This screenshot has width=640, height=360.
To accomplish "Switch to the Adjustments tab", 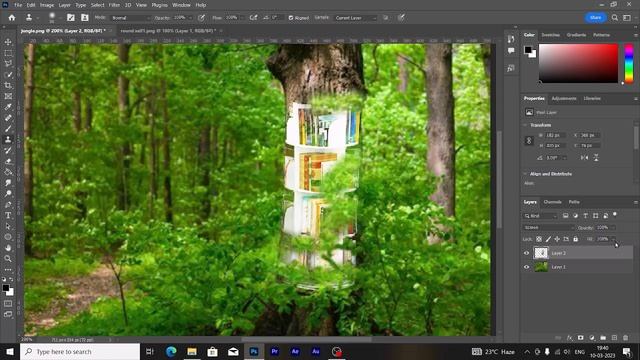I will (564, 98).
